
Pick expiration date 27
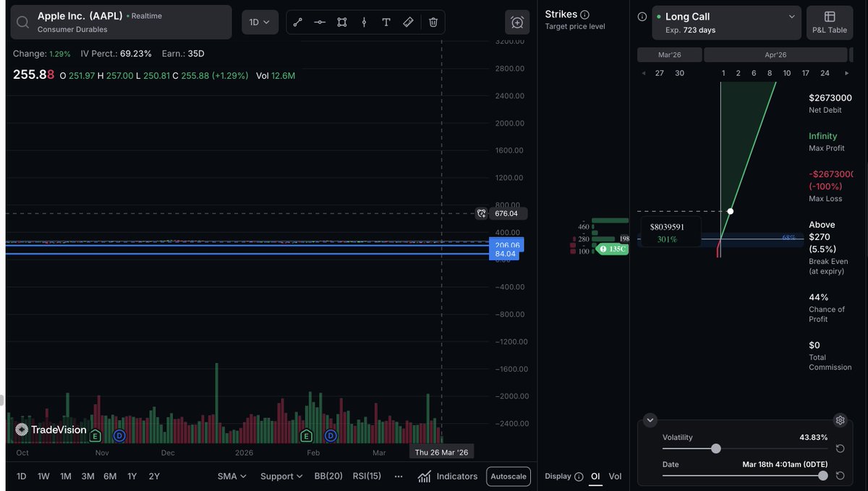659,73
